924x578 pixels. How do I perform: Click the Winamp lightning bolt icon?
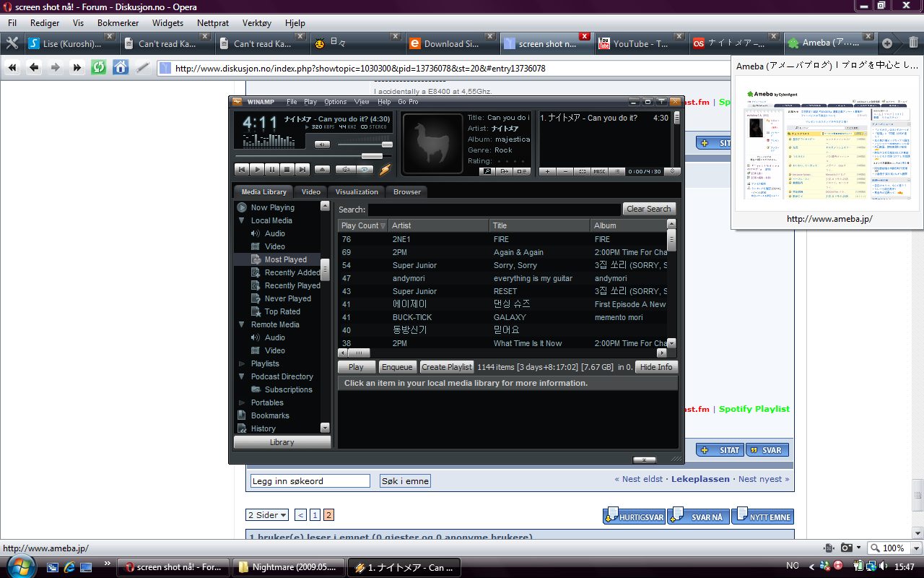click(x=385, y=169)
